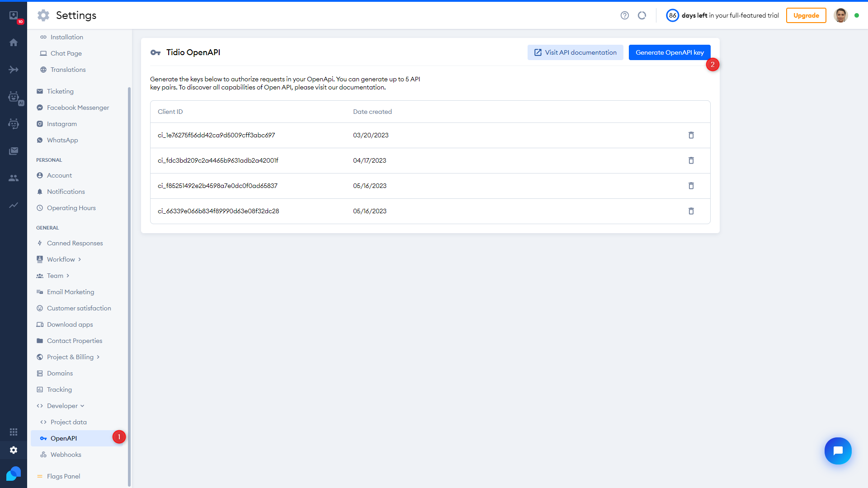Open the Flows arrow icon in left rail
868x488 pixels.
click(14, 70)
